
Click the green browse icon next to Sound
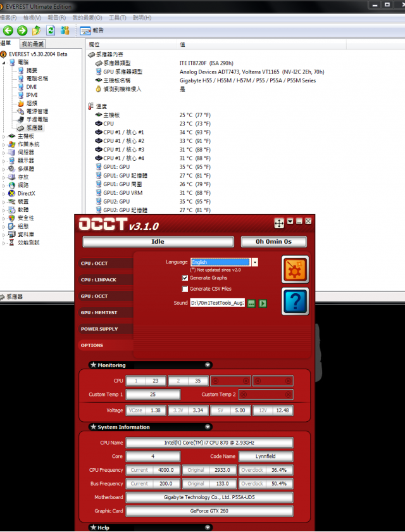tap(251, 303)
